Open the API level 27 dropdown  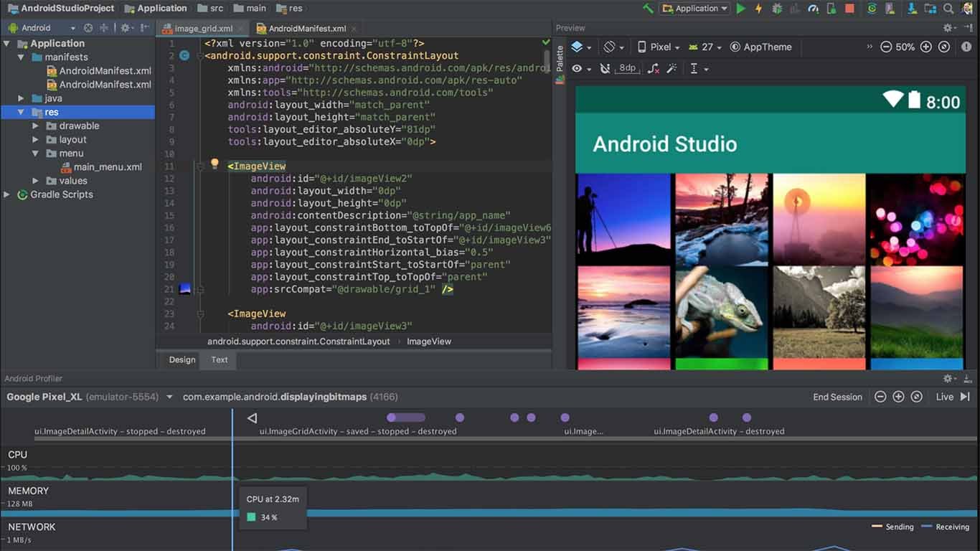707,47
